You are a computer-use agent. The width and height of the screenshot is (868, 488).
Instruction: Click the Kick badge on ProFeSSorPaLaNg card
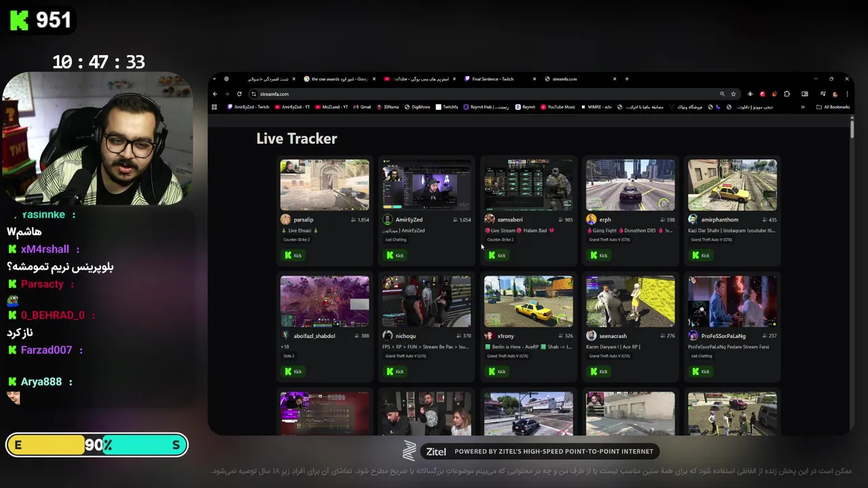click(701, 371)
